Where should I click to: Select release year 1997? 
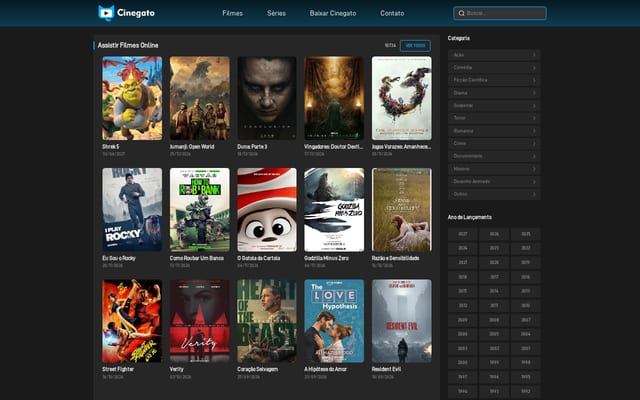point(462,377)
